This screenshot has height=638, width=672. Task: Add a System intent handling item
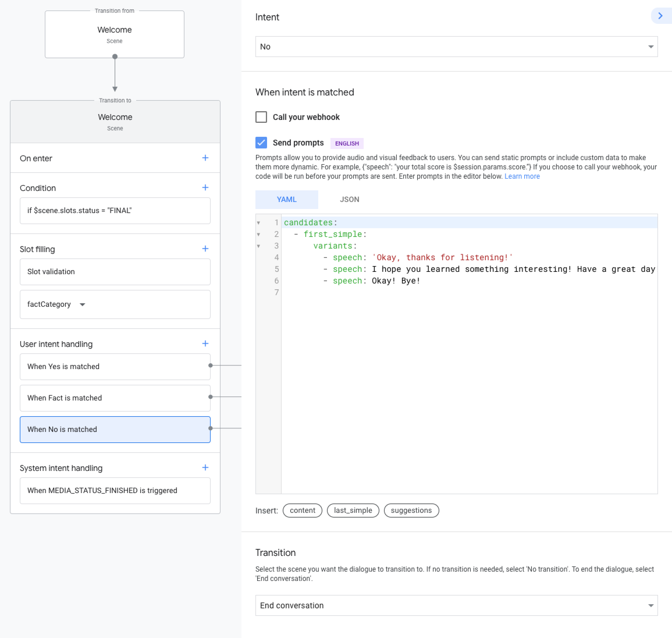[205, 468]
